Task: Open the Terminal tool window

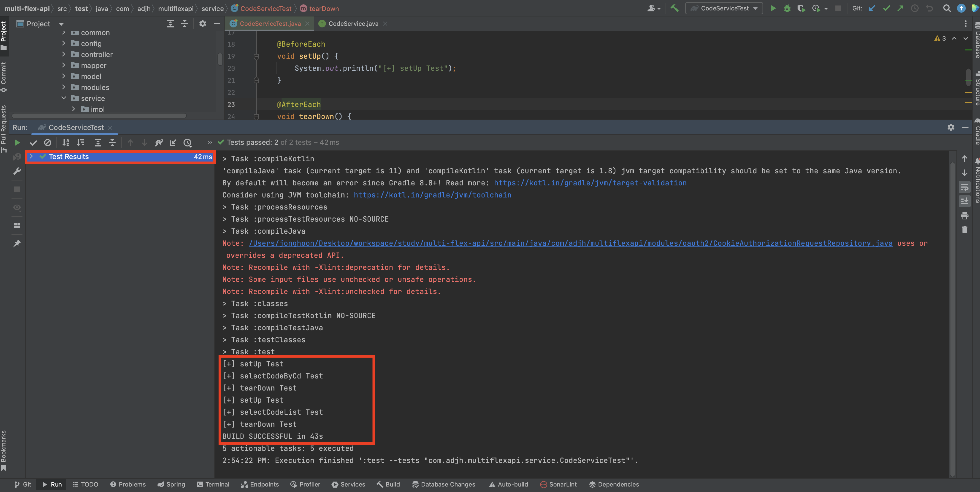Action: pos(213,484)
